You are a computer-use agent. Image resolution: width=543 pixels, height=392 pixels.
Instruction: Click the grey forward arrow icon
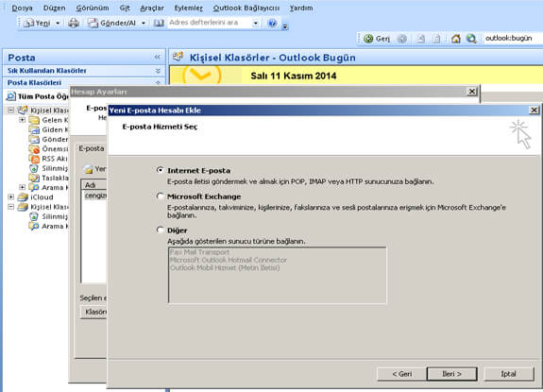pyautogui.click(x=401, y=39)
